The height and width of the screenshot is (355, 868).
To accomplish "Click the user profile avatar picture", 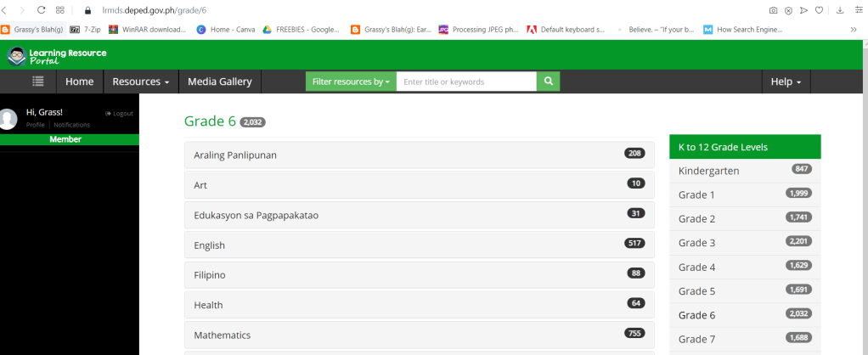I will pos(8,118).
